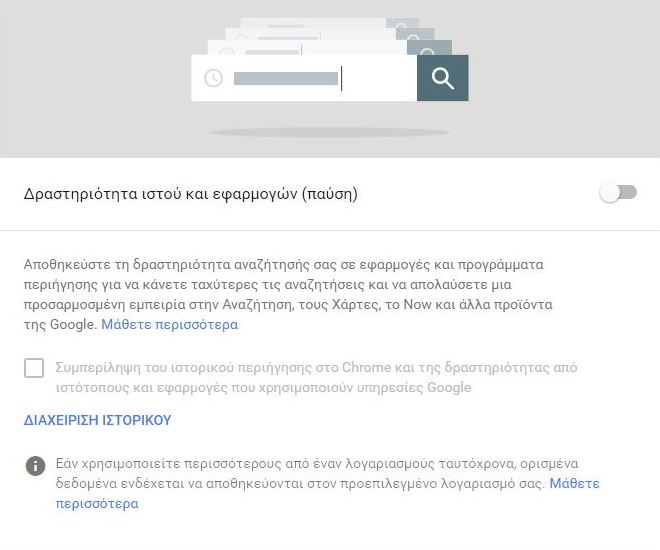Viewport: 660px width, 550px height.
Task: Check the Chrome history inclusion checkbox
Action: (x=34, y=368)
